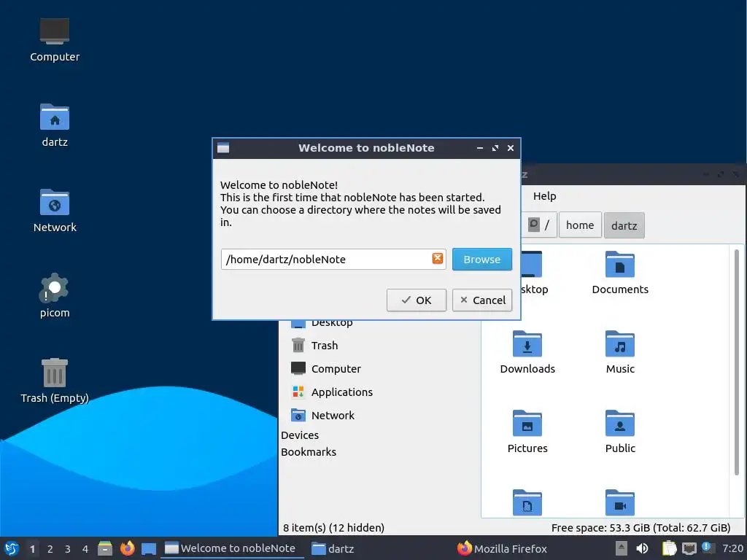
Task: Select the picom desktop icon
Action: [55, 296]
